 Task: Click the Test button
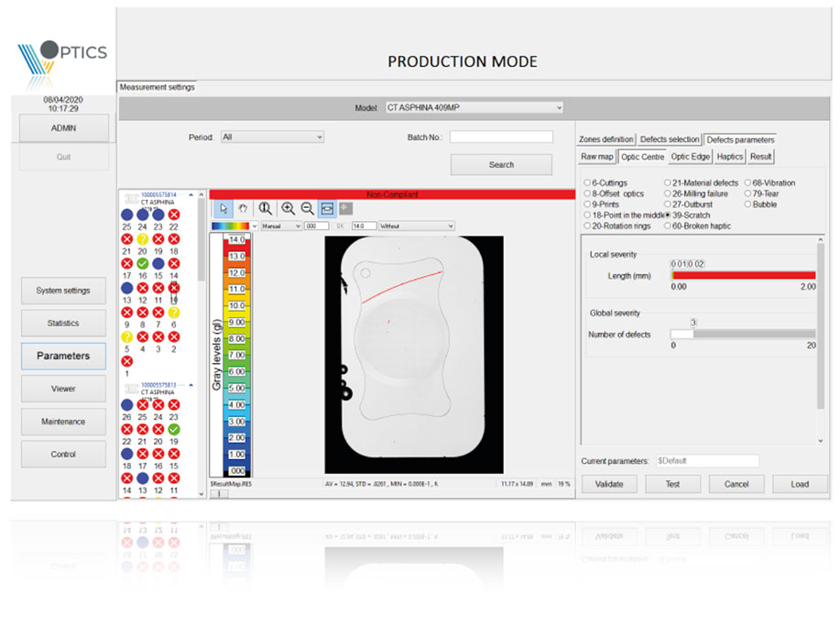(672, 484)
